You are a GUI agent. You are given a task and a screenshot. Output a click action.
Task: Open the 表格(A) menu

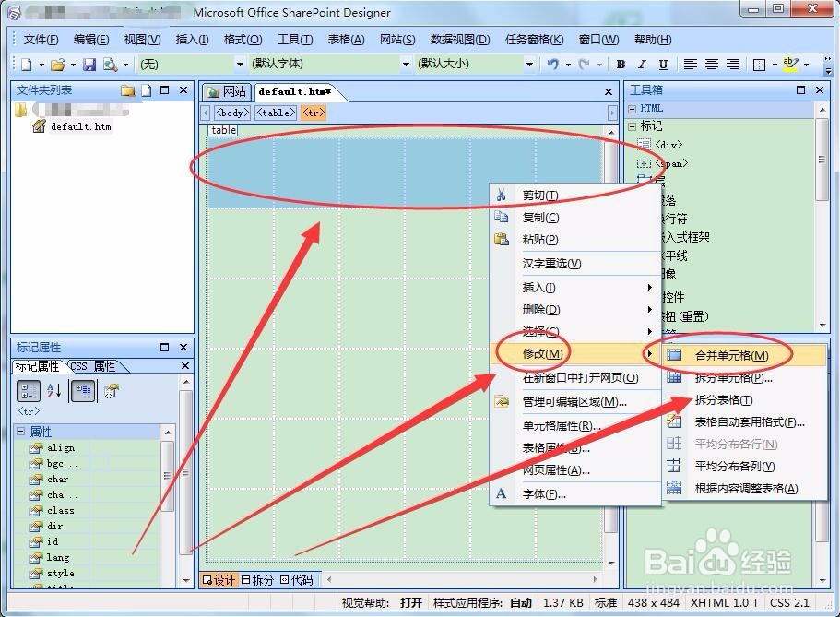tap(346, 40)
